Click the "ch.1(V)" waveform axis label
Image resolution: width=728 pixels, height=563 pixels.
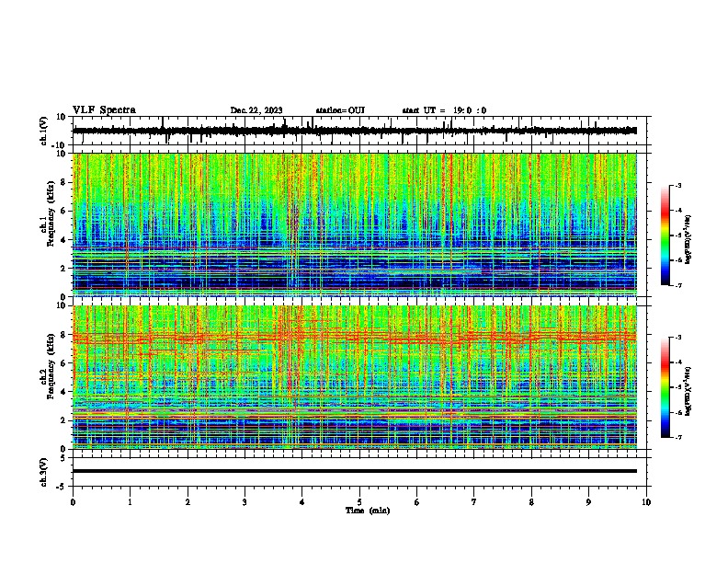tap(44, 131)
